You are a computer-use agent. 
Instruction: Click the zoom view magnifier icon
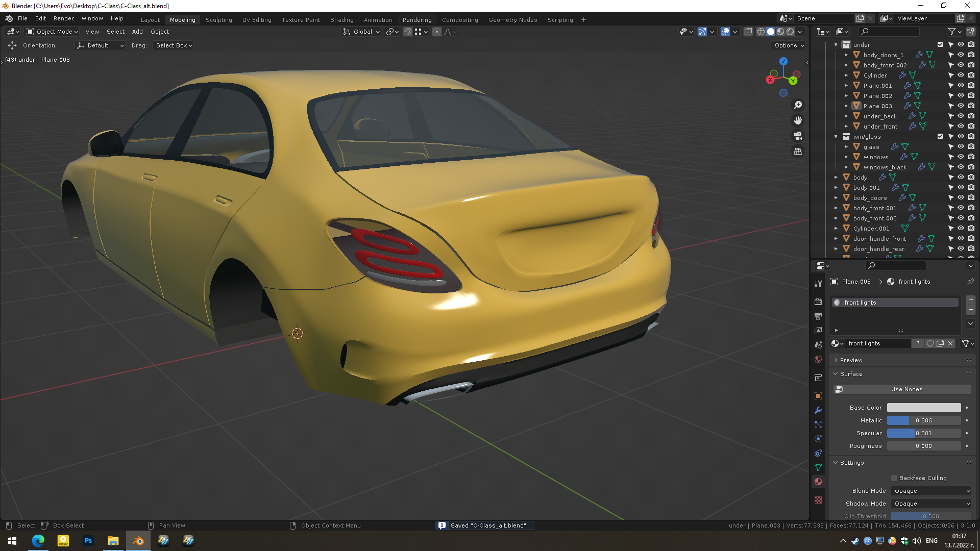point(797,105)
